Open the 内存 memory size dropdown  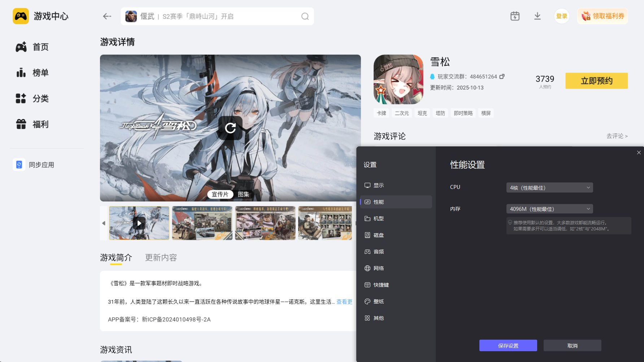click(549, 208)
